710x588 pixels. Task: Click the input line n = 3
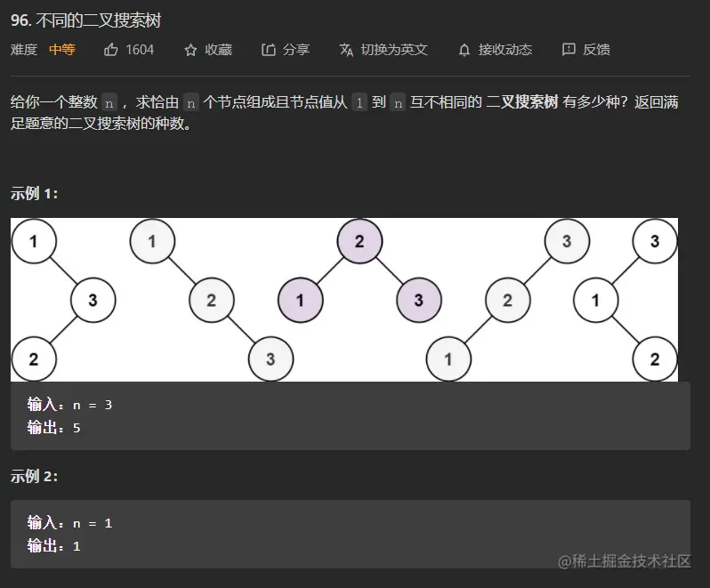pyautogui.click(x=69, y=405)
